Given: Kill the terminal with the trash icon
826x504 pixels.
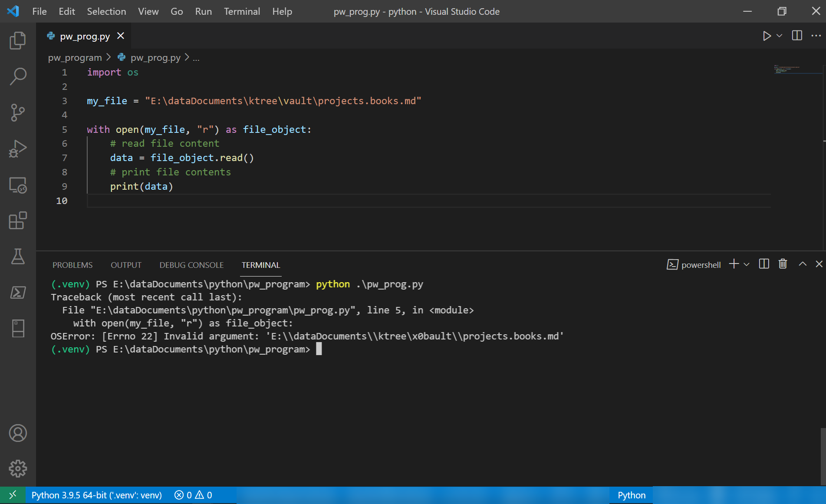Looking at the screenshot, I should coord(783,264).
